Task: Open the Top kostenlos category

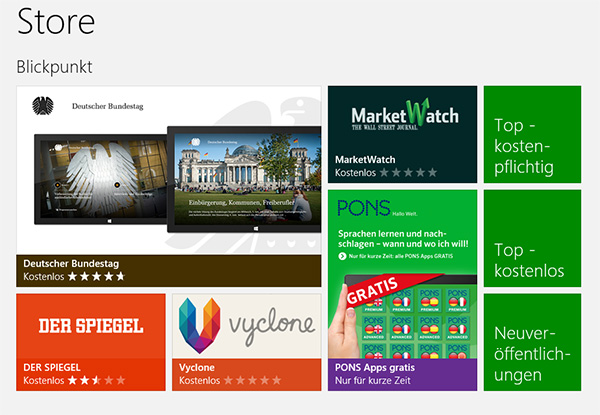Action: tap(532, 238)
